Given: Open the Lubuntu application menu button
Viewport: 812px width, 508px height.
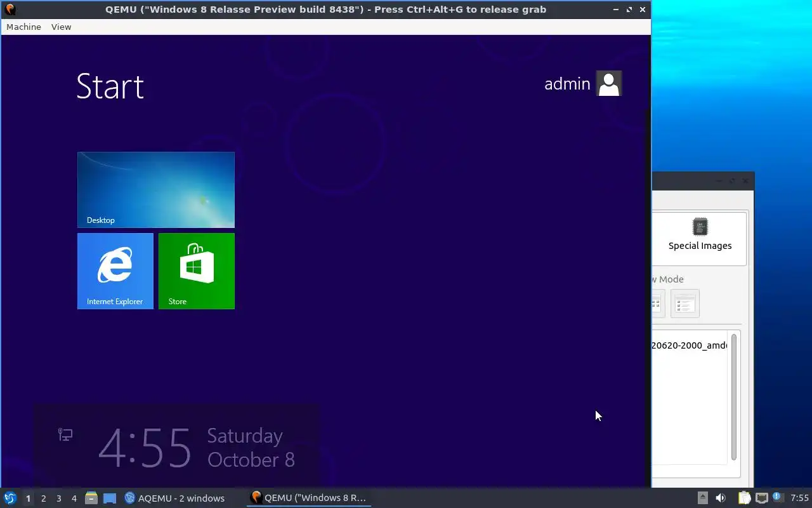Looking at the screenshot, I should 10,498.
